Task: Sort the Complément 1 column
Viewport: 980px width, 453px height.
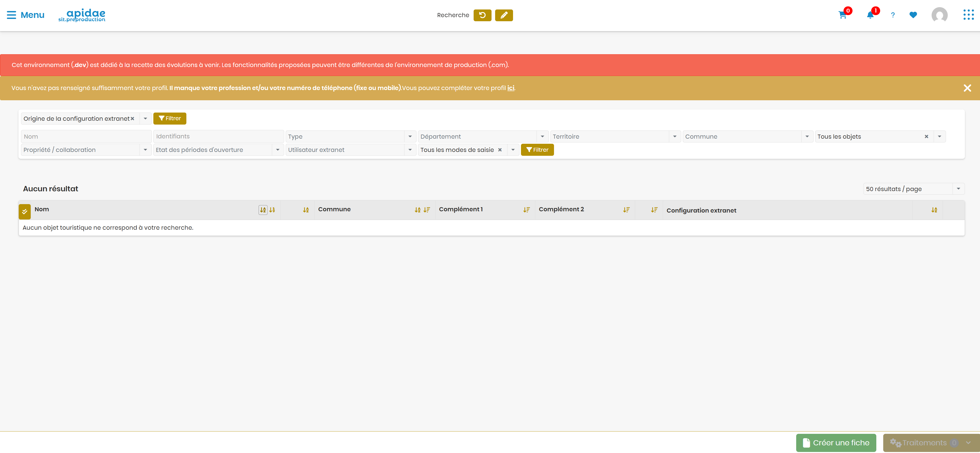Action: pyautogui.click(x=527, y=210)
